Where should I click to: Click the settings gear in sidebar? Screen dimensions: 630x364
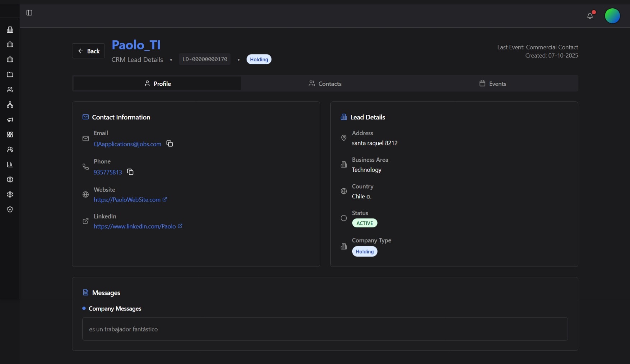pyautogui.click(x=10, y=194)
